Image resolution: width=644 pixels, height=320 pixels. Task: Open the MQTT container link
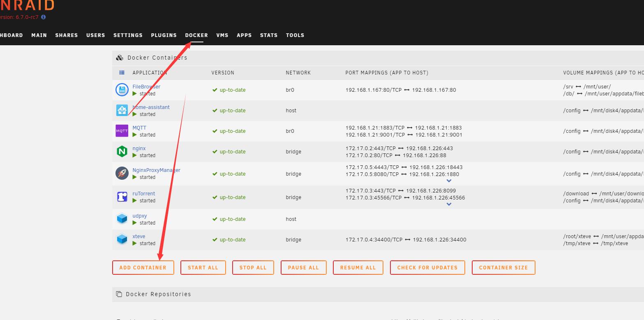point(139,128)
